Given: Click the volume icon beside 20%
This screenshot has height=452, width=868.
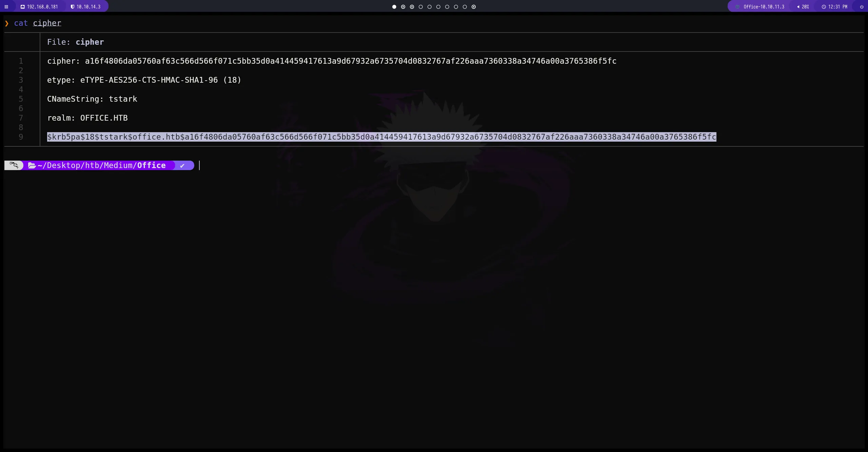Looking at the screenshot, I should 798,6.
